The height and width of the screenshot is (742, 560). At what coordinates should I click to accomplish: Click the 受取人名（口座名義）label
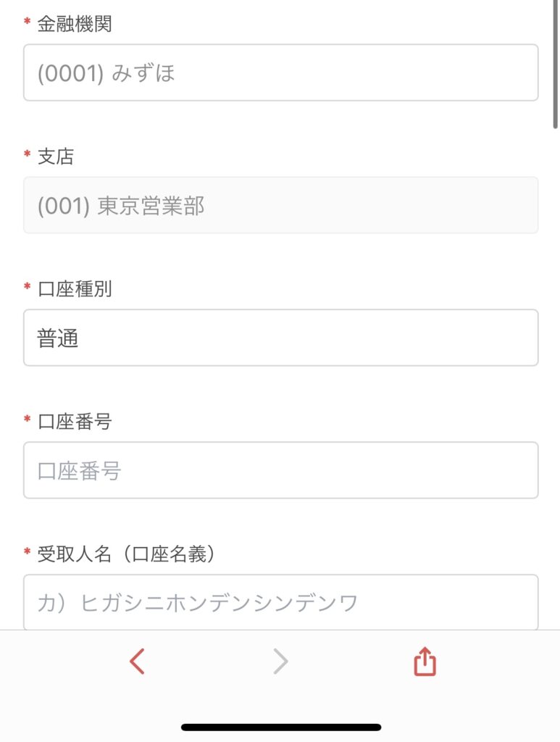[126, 554]
